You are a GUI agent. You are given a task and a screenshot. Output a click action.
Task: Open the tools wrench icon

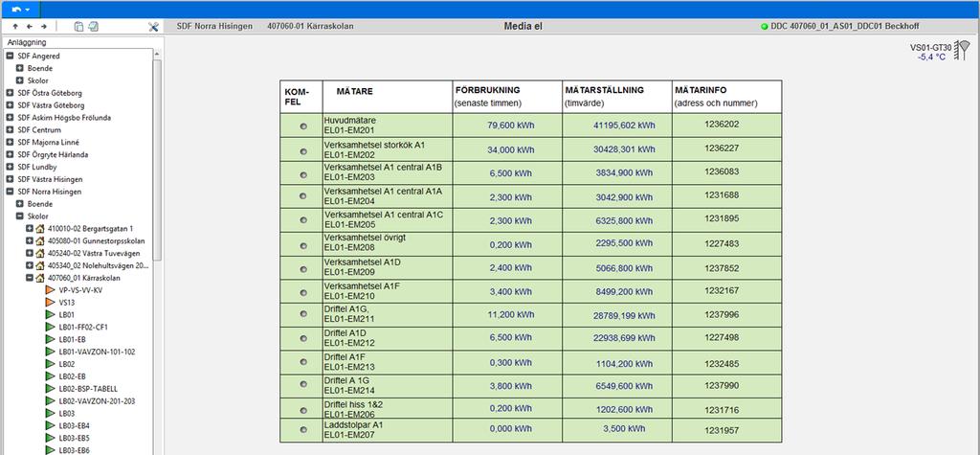154,26
